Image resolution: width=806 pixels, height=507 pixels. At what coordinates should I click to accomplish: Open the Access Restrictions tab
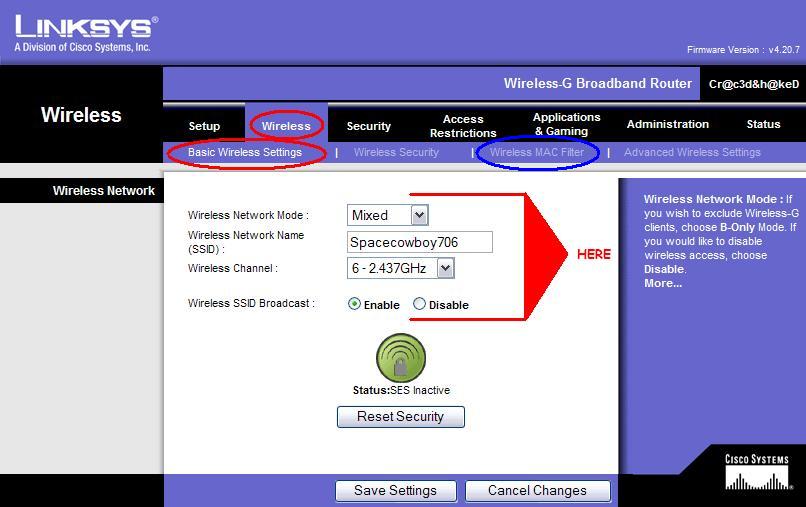(463, 126)
